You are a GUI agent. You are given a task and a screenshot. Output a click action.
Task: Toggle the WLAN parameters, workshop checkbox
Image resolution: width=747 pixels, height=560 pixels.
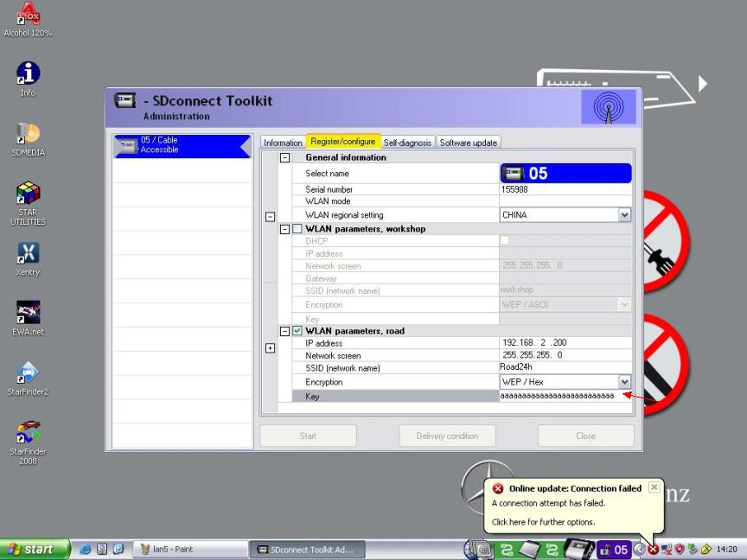297,229
